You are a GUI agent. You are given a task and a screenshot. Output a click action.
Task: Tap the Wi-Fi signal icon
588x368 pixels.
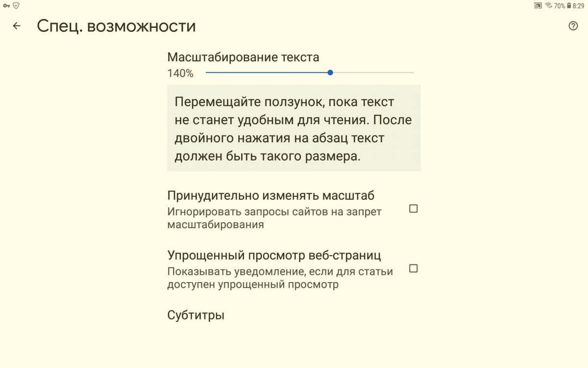point(548,6)
